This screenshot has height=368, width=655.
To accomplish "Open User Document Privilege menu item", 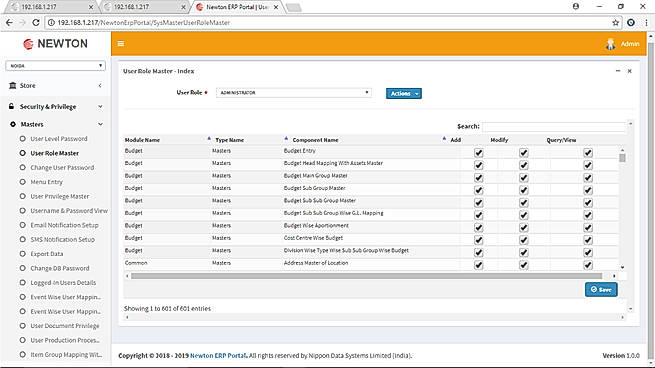I will (x=65, y=326).
